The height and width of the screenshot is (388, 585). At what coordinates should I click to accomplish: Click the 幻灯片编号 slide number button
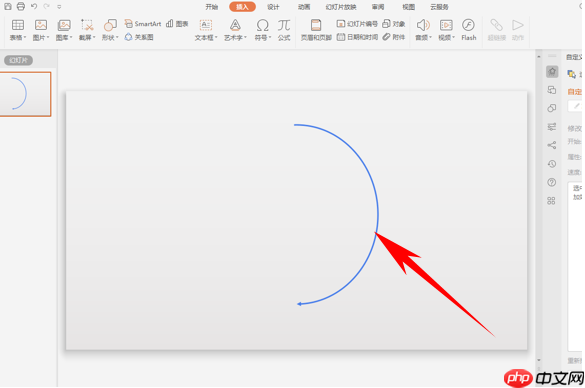coord(357,24)
